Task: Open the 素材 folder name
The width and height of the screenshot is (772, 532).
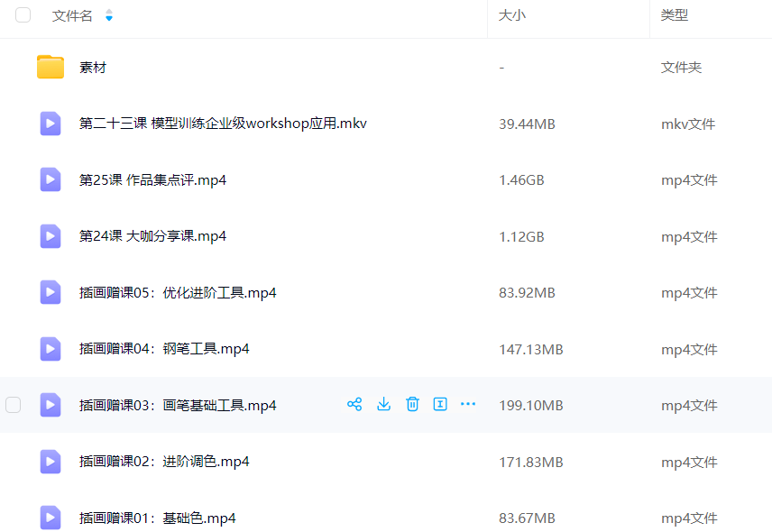Action: (93, 68)
